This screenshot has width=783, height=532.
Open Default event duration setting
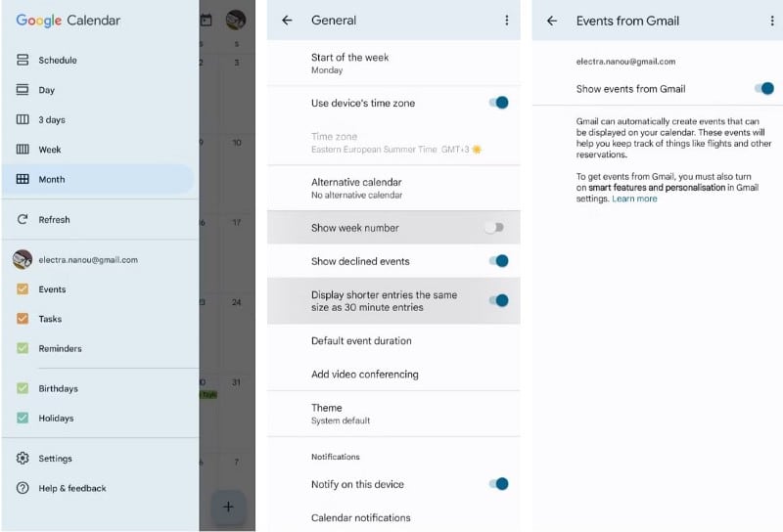393,341
